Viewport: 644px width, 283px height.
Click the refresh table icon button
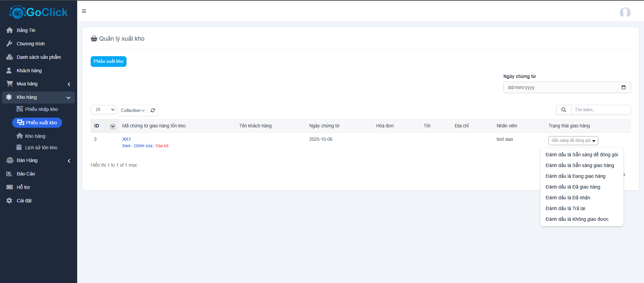(x=153, y=110)
